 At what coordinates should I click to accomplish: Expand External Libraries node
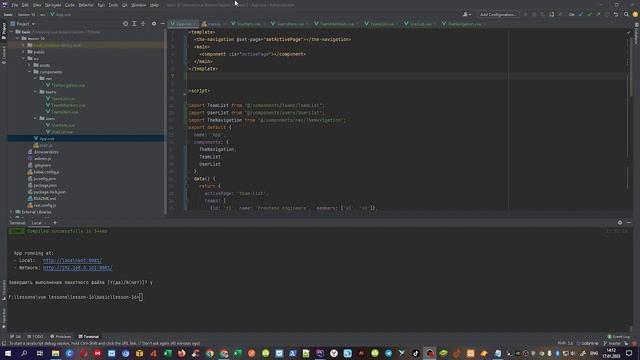tap(12, 212)
